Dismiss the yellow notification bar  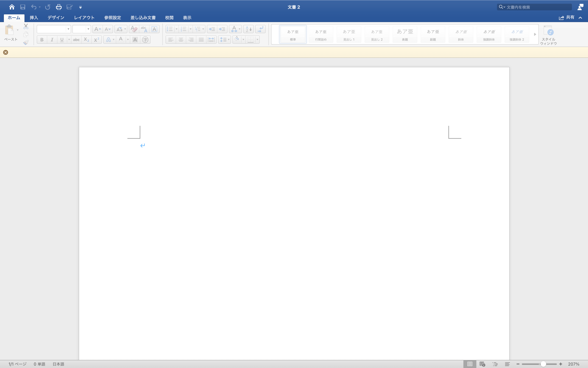point(6,52)
